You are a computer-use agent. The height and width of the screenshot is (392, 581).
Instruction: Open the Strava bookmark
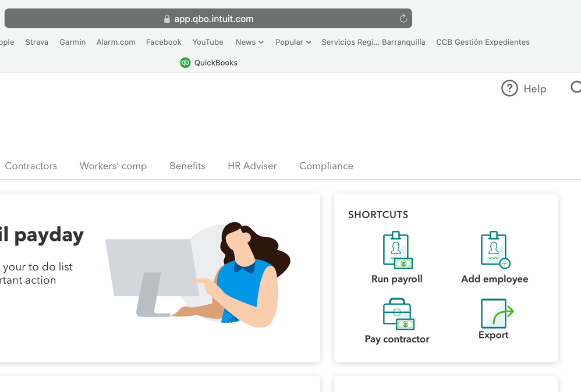37,42
